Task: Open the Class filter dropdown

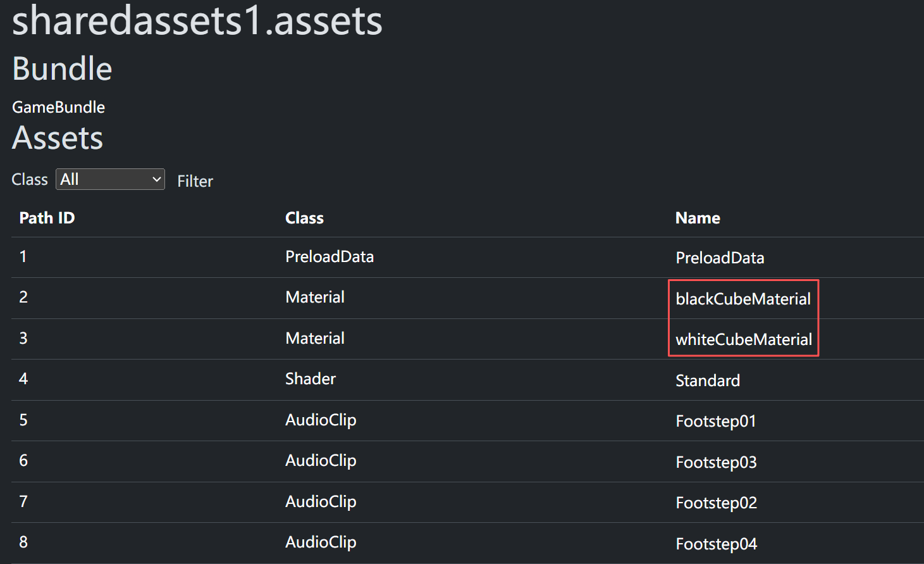Action: (110, 180)
